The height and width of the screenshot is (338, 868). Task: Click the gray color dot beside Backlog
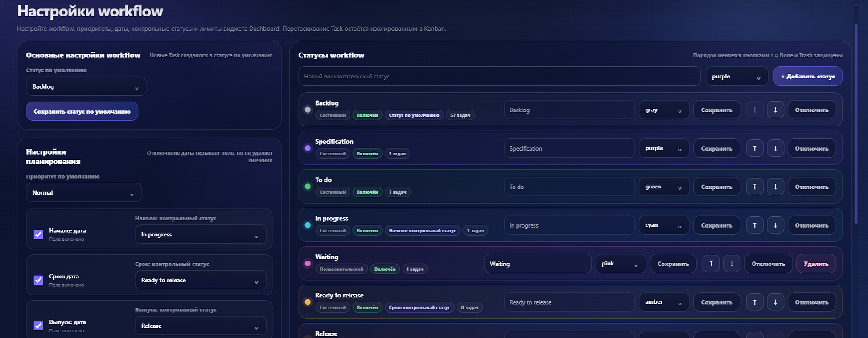pyautogui.click(x=308, y=110)
